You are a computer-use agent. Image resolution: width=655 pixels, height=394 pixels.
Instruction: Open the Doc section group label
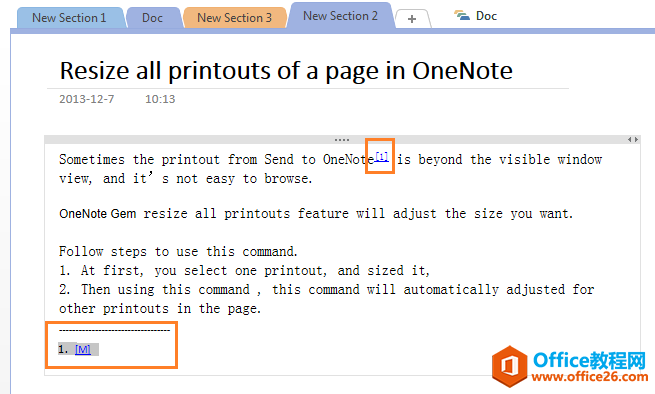[487, 16]
